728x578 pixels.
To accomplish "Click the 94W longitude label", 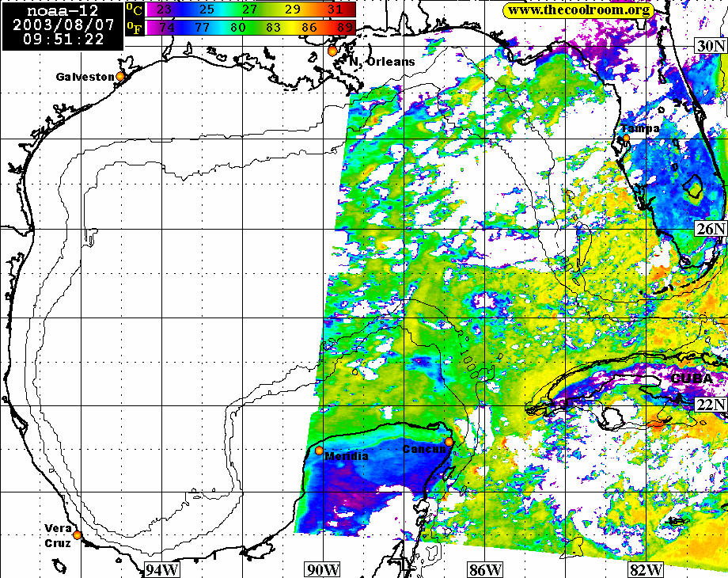I will (162, 569).
